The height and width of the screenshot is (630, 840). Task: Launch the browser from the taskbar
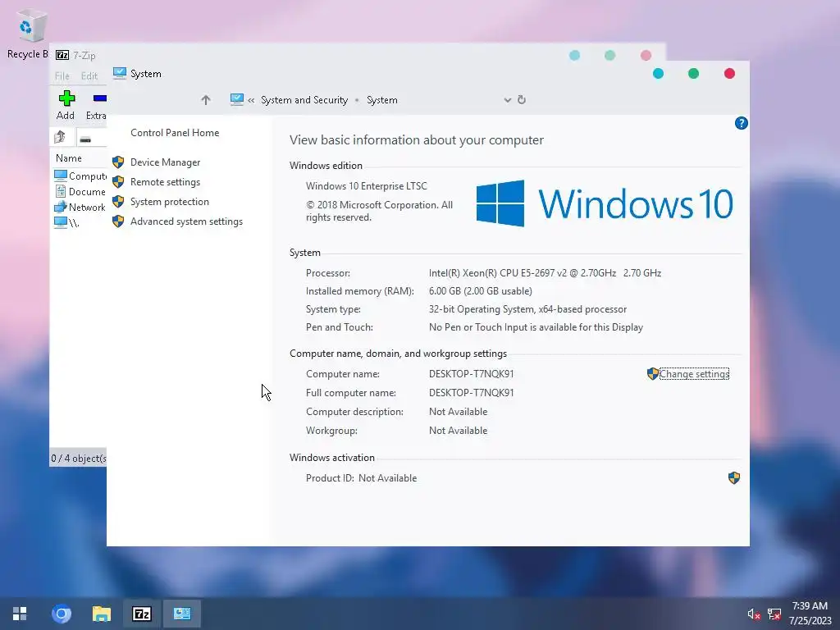[61, 614]
